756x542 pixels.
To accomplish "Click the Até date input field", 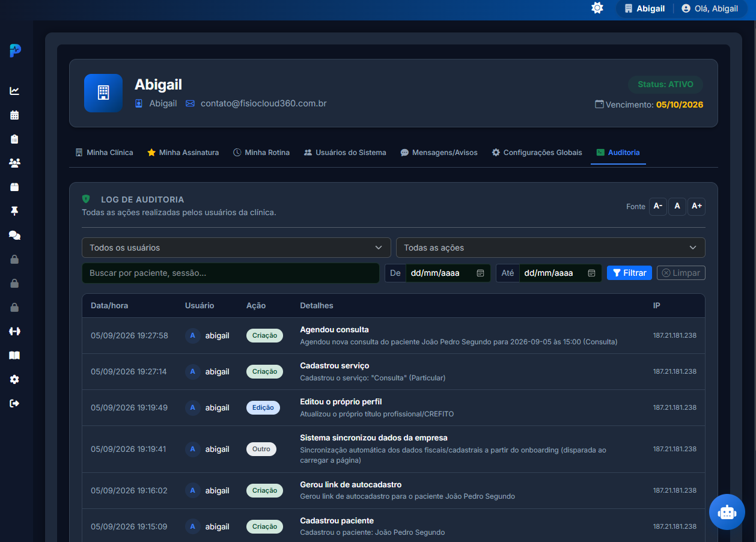I will coord(561,273).
